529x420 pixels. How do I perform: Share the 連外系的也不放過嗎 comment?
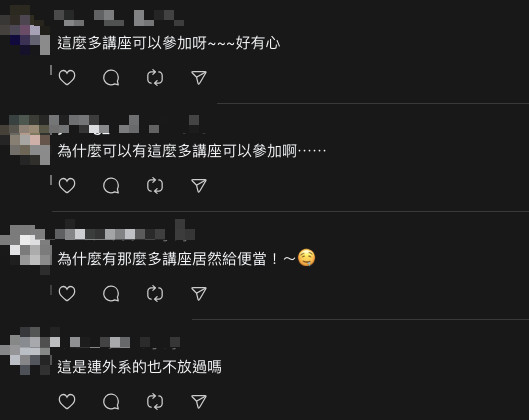[x=199, y=401]
